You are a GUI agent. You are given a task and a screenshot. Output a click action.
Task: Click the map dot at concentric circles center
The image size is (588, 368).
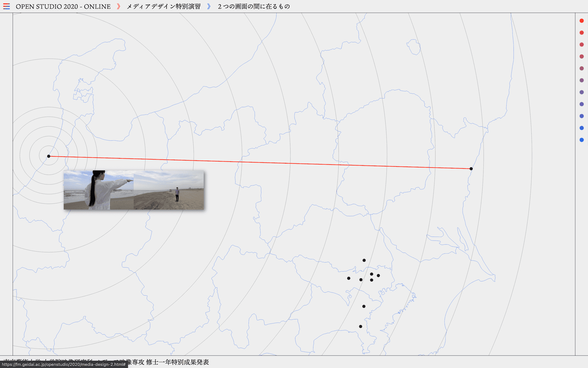click(x=49, y=156)
